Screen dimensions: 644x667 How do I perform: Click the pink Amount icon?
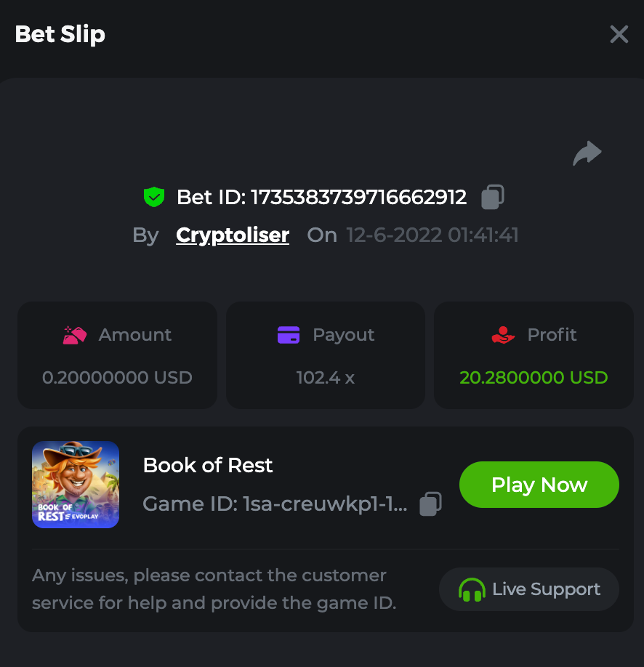pos(75,335)
